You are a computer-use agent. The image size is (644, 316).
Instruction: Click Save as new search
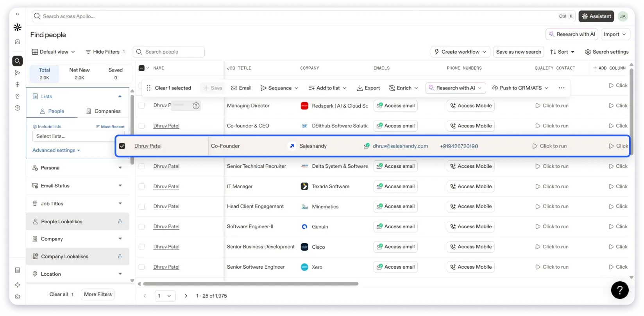point(519,52)
